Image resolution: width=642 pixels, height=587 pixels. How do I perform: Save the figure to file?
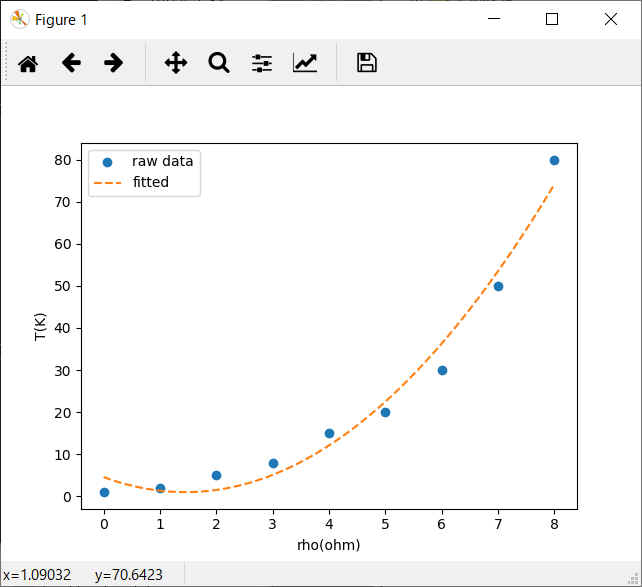[367, 63]
